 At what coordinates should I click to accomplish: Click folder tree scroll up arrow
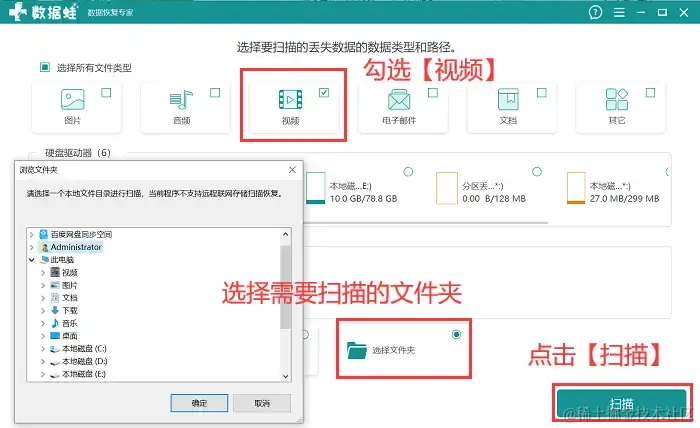point(286,234)
